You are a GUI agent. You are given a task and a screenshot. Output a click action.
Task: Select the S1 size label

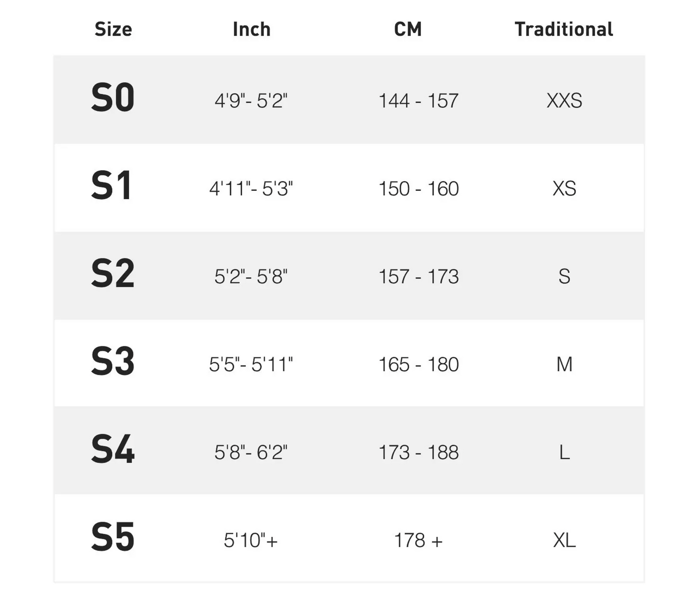click(111, 186)
